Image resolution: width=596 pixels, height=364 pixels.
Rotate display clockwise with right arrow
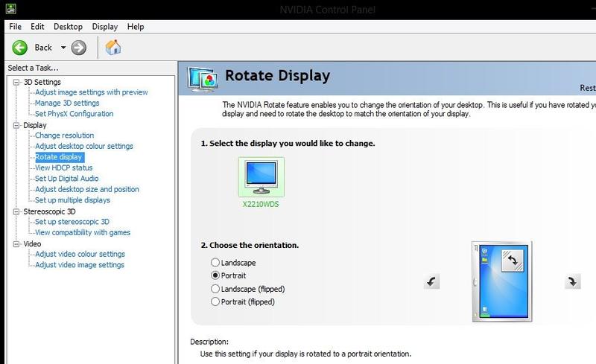point(572,281)
